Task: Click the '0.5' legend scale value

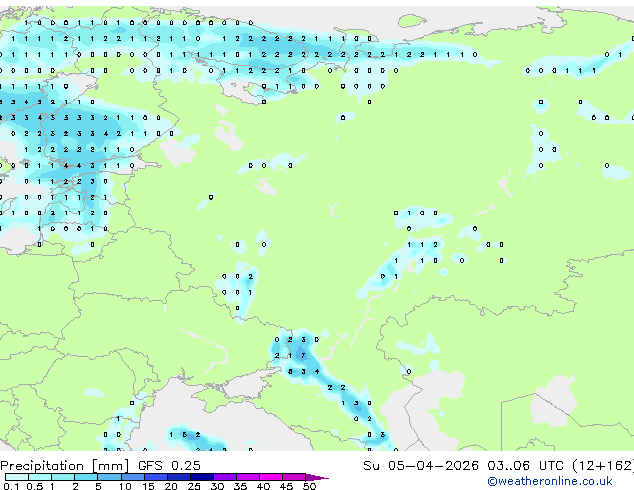Action: click(34, 486)
